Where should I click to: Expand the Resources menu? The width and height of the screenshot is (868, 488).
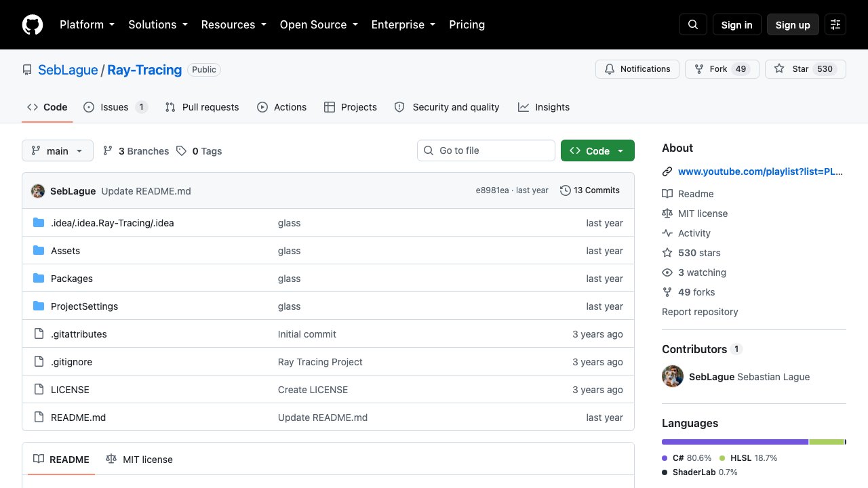pyautogui.click(x=233, y=24)
